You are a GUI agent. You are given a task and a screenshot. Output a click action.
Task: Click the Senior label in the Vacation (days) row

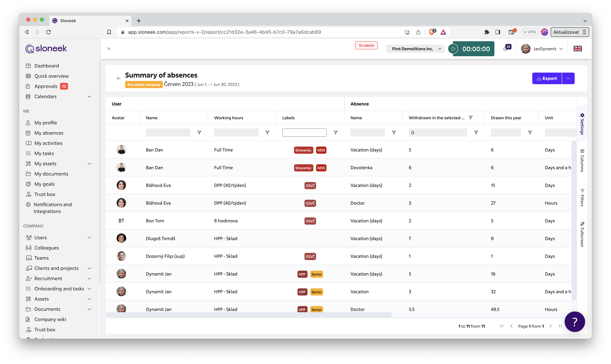click(317, 274)
